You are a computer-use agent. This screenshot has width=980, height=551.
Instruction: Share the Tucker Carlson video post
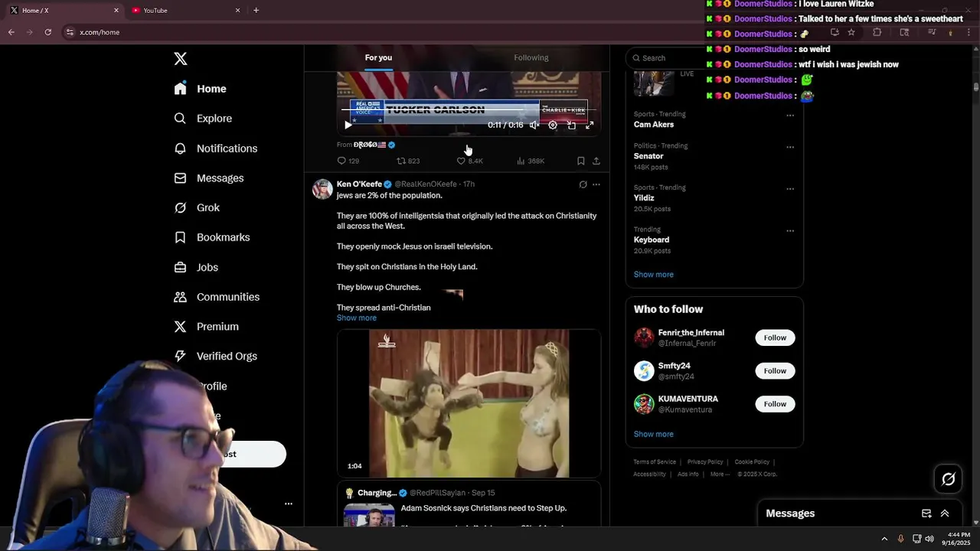(x=596, y=161)
